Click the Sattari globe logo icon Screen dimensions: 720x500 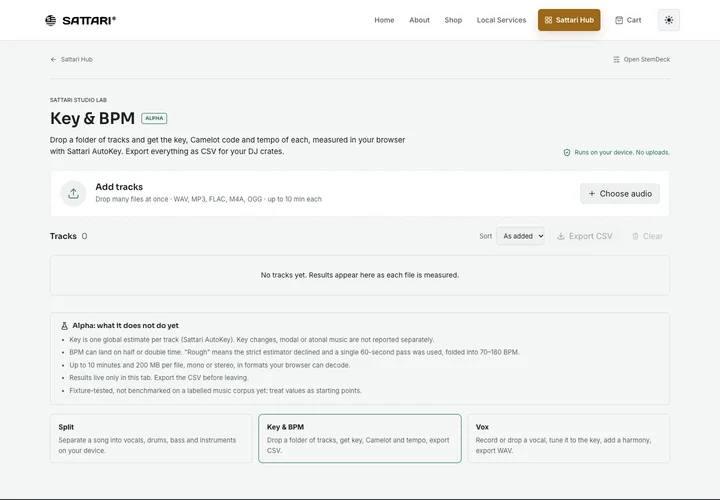coord(51,20)
